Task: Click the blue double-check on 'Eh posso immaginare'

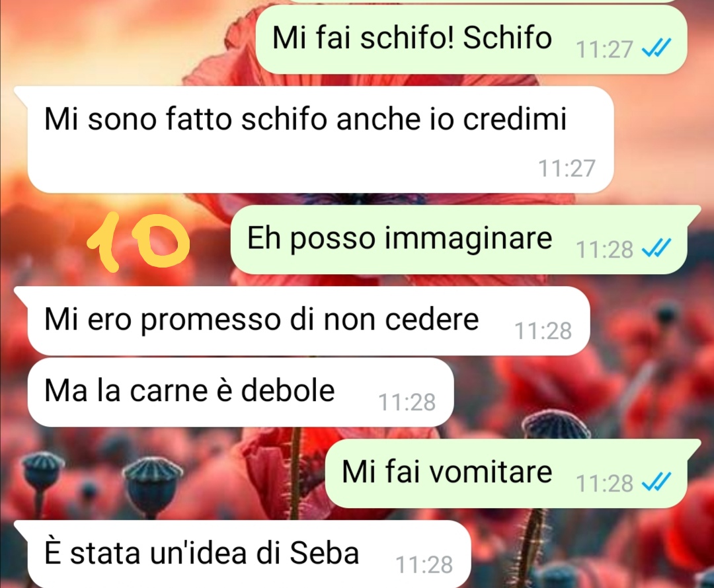Action: coord(656,248)
